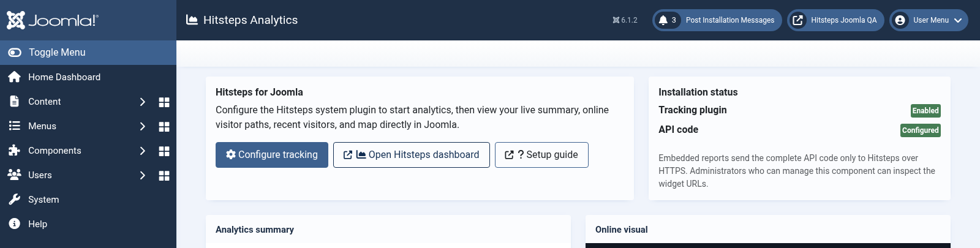Click the Users group icon

tap(15, 175)
